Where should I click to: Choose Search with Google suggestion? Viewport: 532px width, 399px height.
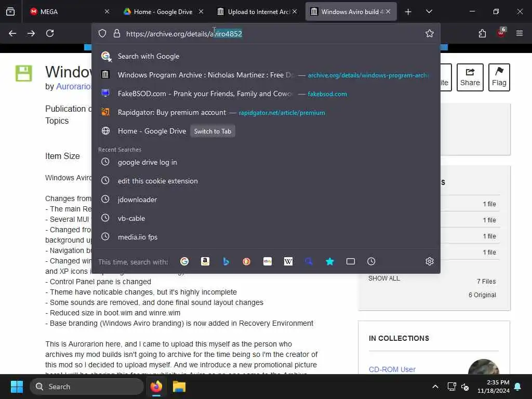point(266,56)
